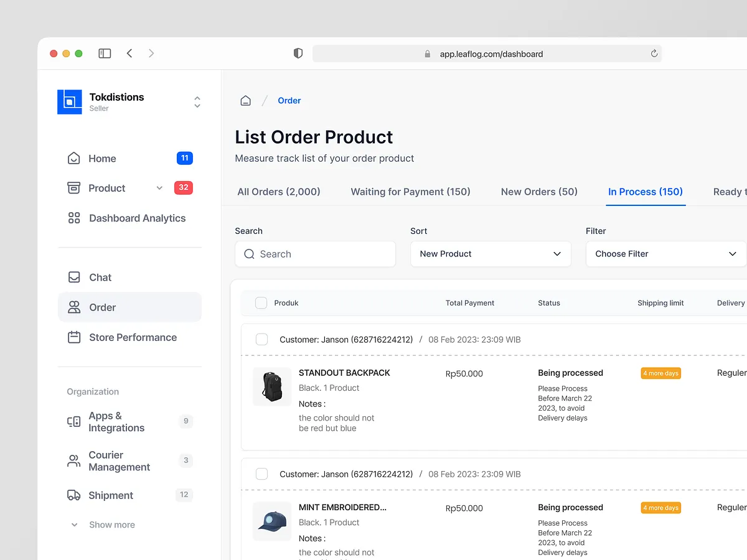Expand the Product sidebar menu
The image size is (747, 560).
(159, 187)
